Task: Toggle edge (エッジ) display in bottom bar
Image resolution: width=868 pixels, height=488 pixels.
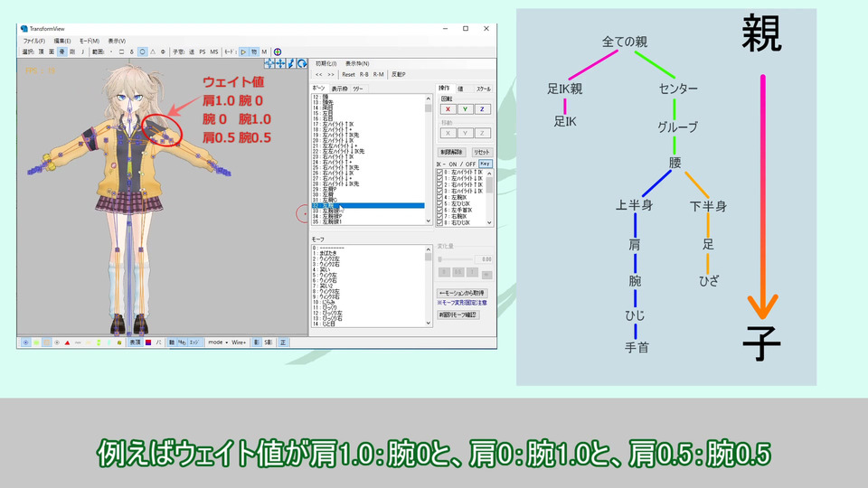Action: click(193, 343)
